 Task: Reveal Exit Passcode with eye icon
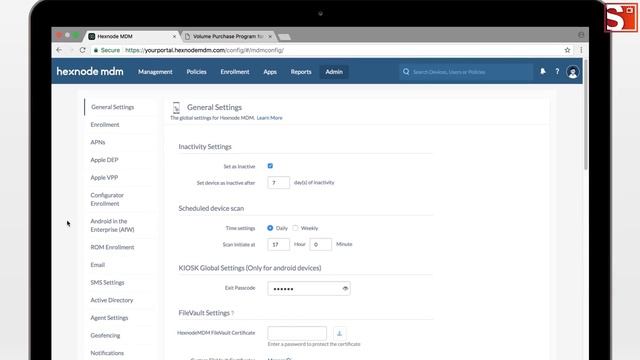coord(345,289)
